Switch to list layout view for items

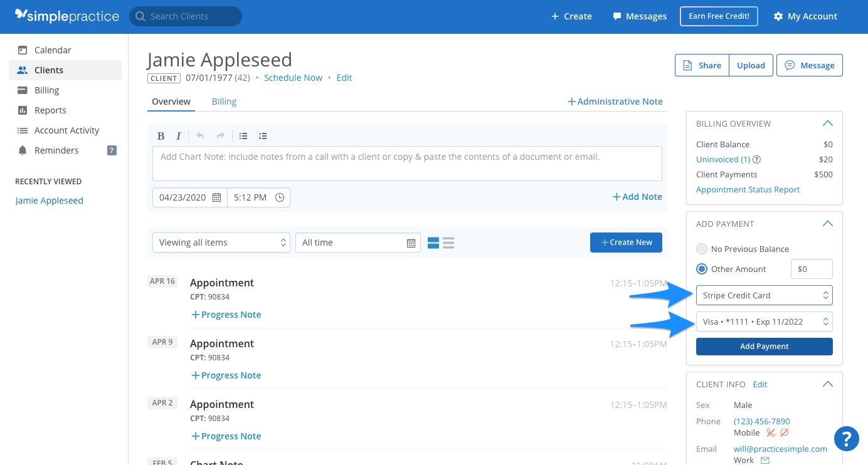pos(449,243)
